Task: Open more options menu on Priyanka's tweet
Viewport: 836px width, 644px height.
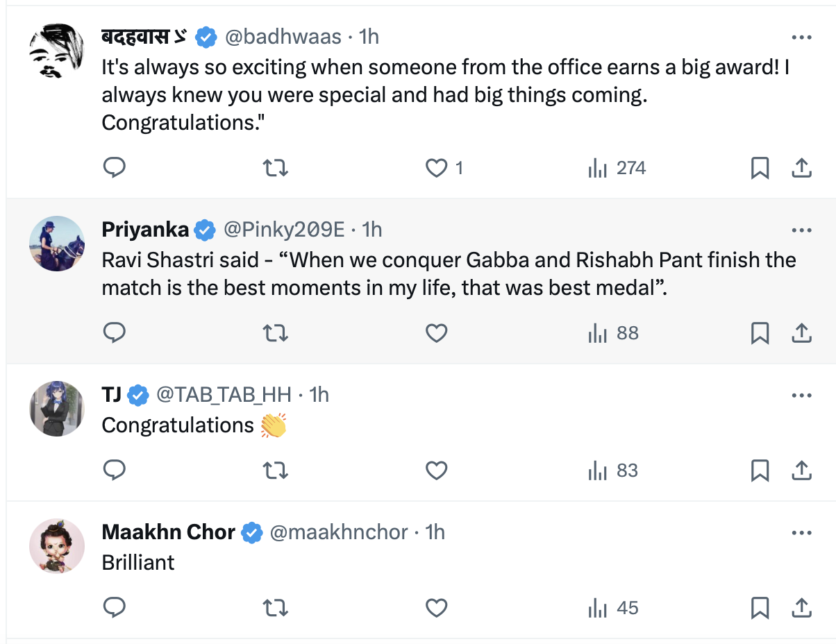Action: point(801,230)
